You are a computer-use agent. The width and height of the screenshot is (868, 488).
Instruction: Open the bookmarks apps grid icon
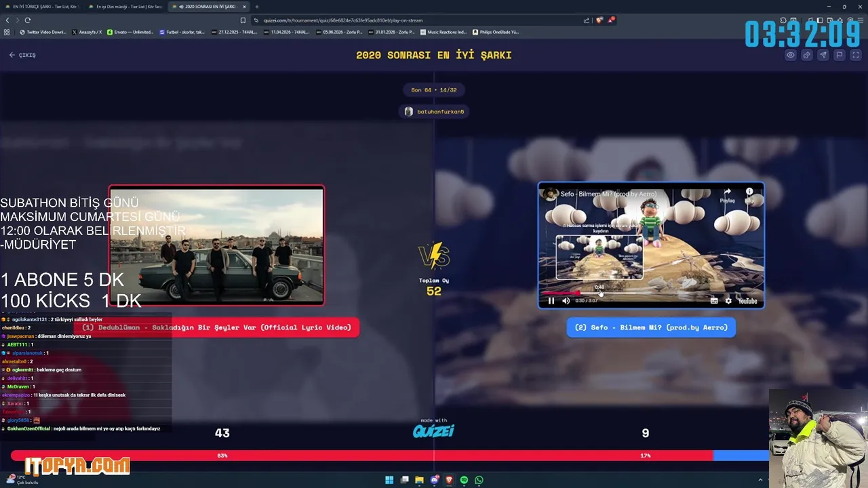[7, 32]
